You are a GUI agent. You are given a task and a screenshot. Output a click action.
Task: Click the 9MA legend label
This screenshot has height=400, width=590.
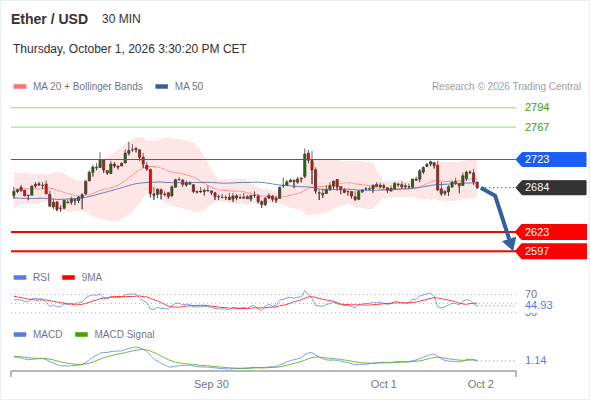[x=92, y=278]
